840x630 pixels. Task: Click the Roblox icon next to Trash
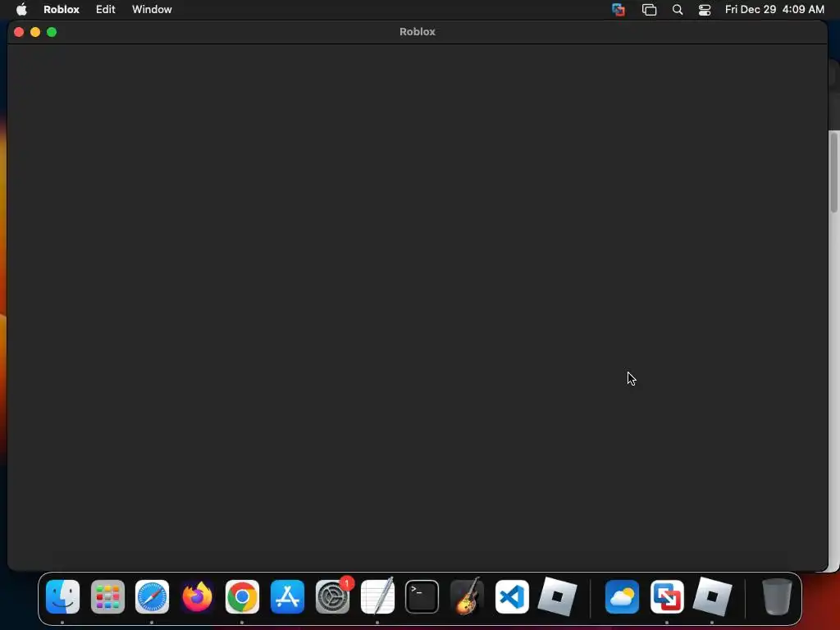point(712,596)
